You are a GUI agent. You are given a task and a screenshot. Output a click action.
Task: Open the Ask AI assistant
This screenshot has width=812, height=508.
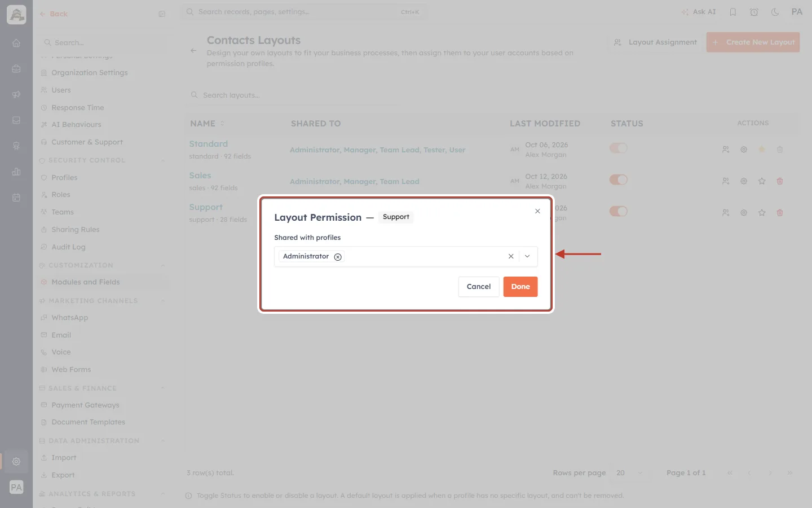(x=699, y=12)
